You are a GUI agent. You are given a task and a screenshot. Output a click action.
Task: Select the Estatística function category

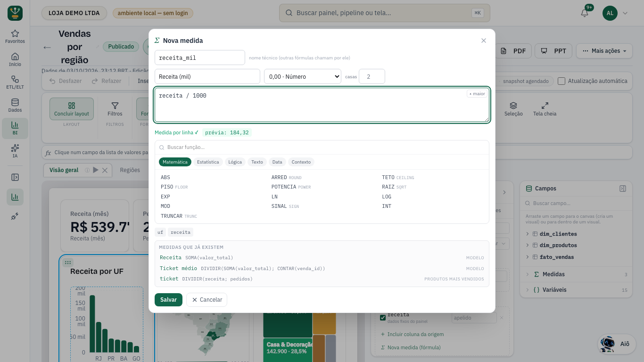click(208, 162)
